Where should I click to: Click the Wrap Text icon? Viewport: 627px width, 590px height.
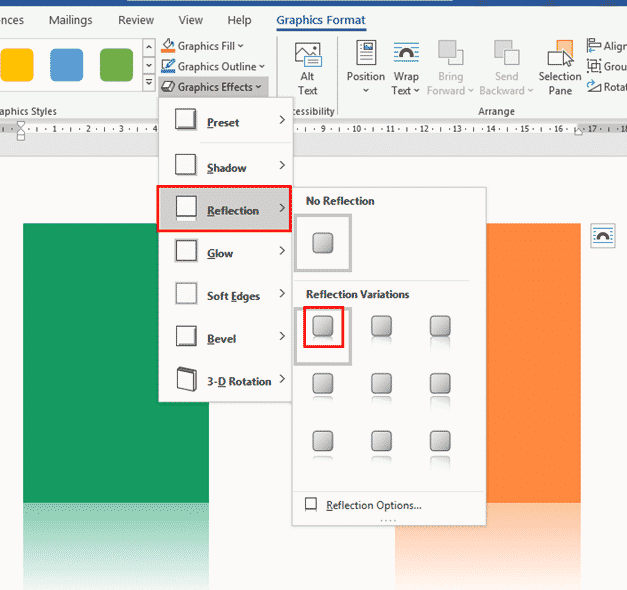406,58
